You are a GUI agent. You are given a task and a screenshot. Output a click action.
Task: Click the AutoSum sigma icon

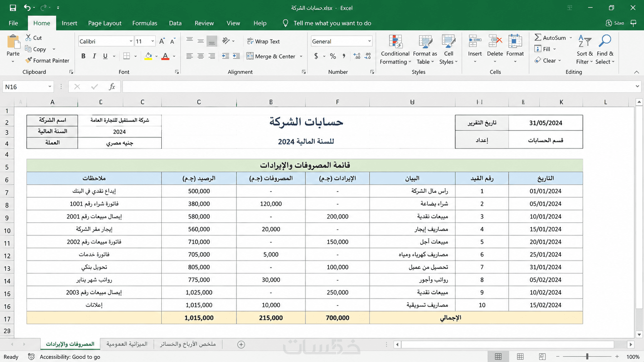coord(538,38)
